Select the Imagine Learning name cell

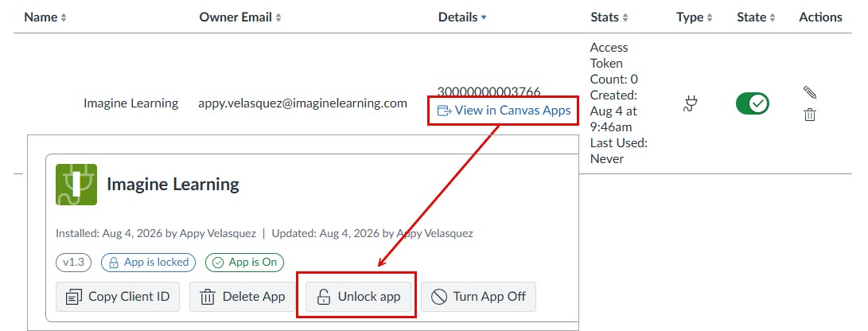pyautogui.click(x=130, y=103)
